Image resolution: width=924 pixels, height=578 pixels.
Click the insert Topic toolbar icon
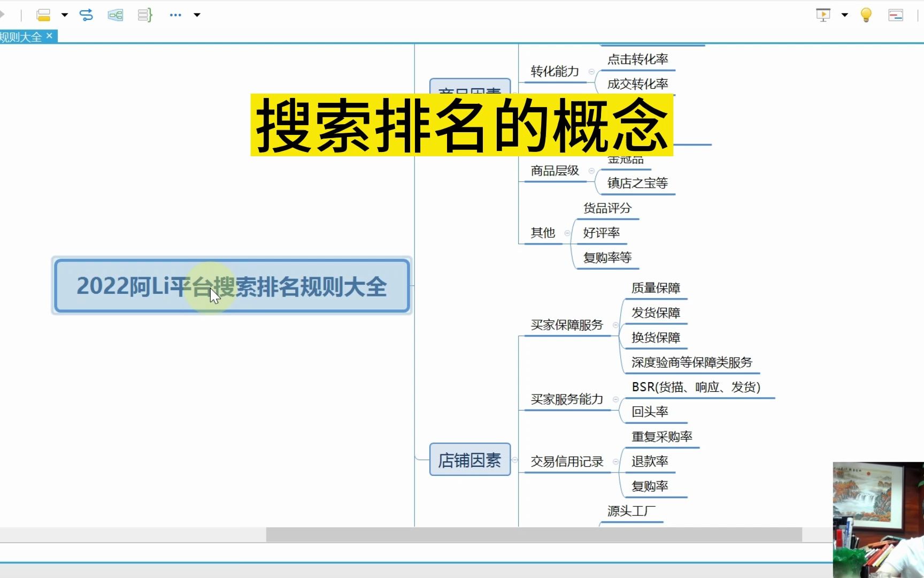(x=43, y=15)
